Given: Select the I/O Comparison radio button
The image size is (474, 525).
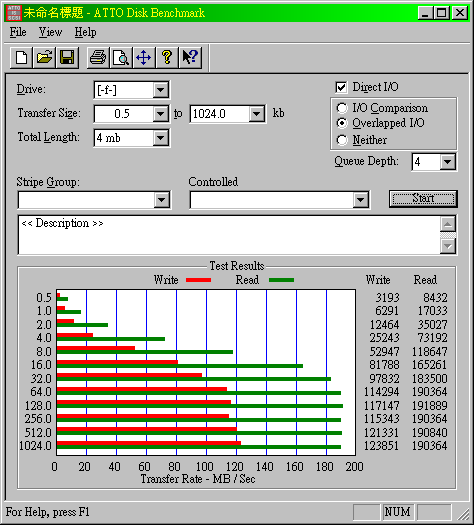Looking at the screenshot, I should point(342,108).
